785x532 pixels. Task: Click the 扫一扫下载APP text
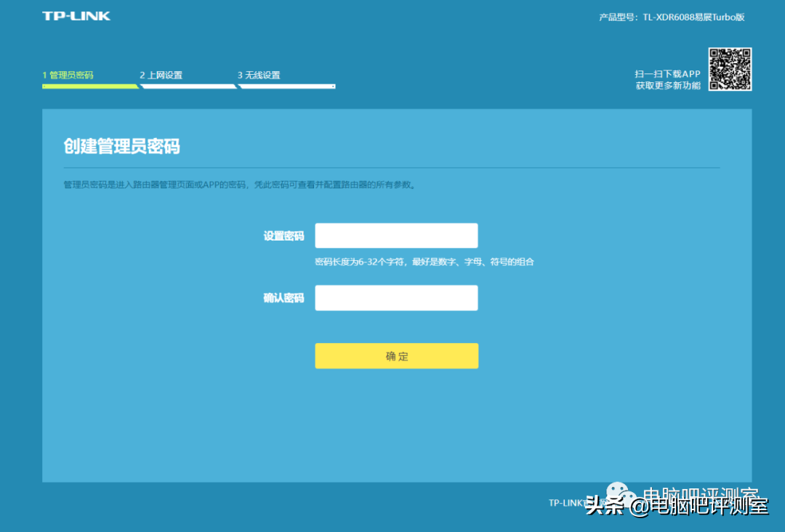(x=667, y=74)
